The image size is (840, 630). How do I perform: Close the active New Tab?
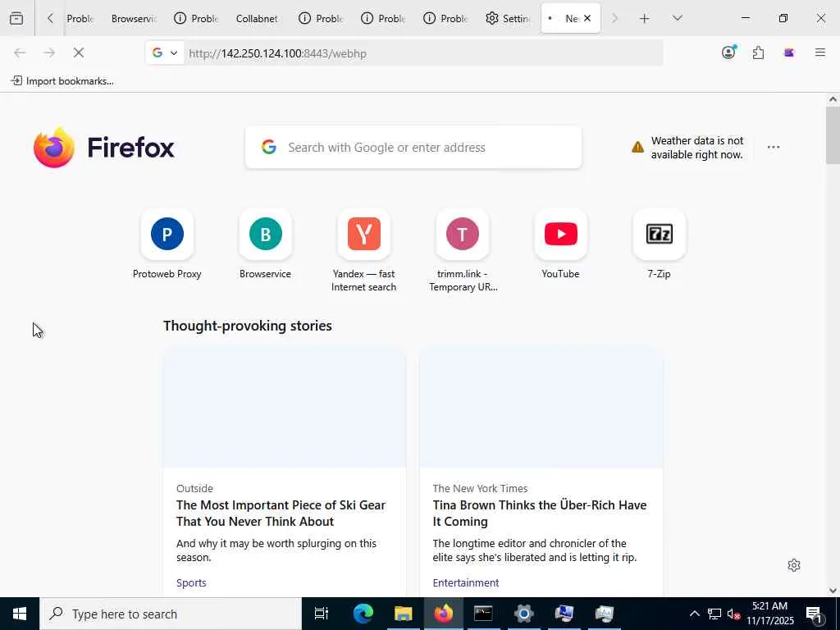point(587,18)
